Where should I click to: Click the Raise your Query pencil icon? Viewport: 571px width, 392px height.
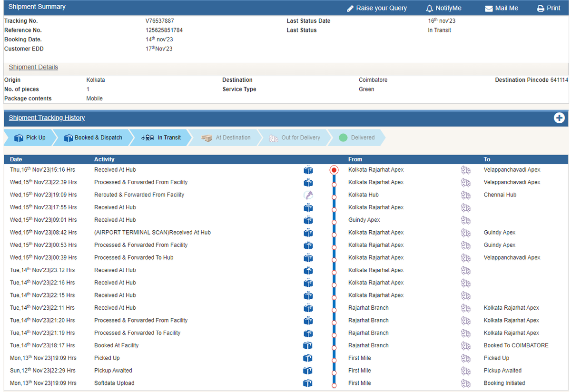pyautogui.click(x=350, y=9)
